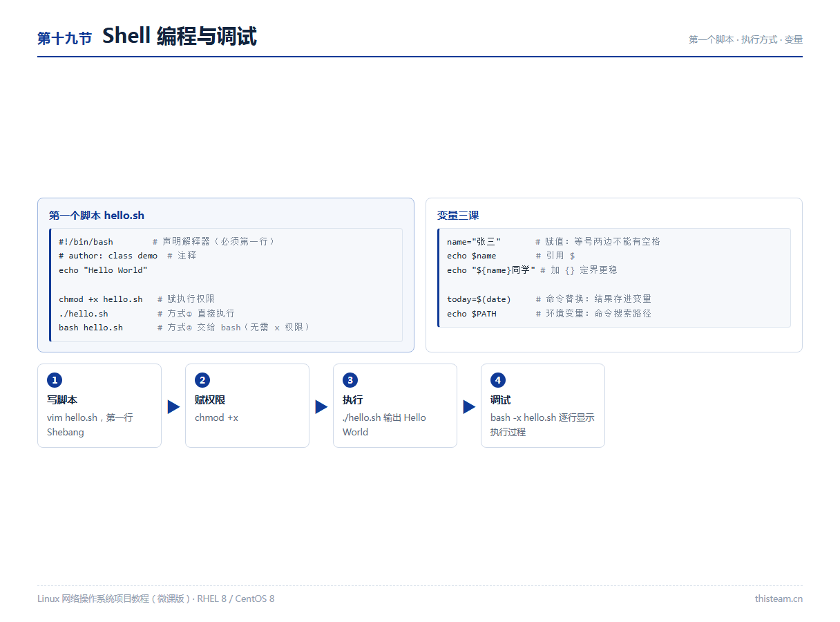Viewport: 840px width, 622px height.
Task: Click the code echo $PATH
Action: (472, 314)
